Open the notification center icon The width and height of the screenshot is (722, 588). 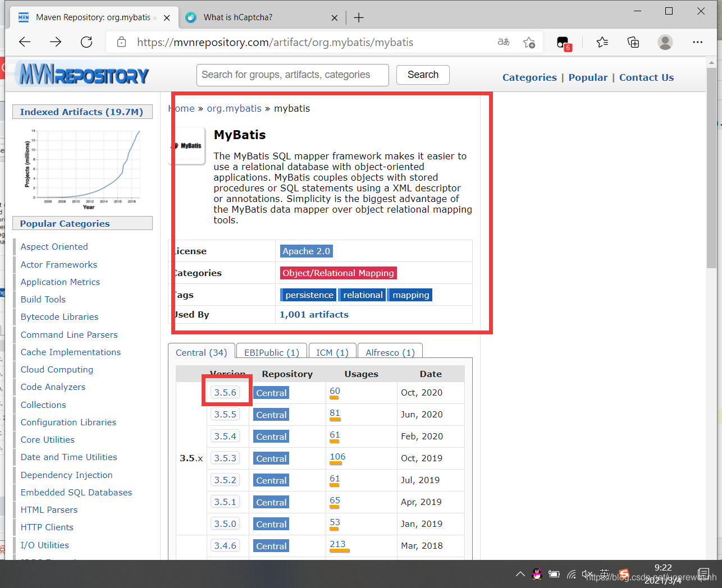click(703, 574)
